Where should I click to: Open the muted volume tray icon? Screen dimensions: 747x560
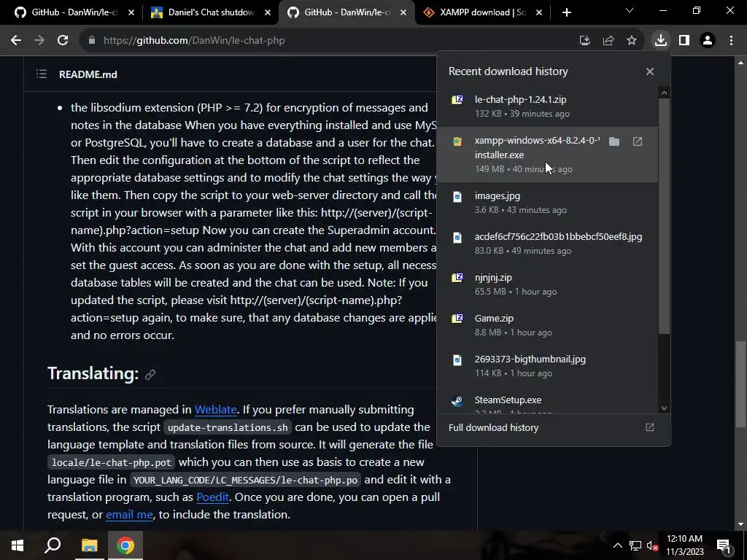652,545
